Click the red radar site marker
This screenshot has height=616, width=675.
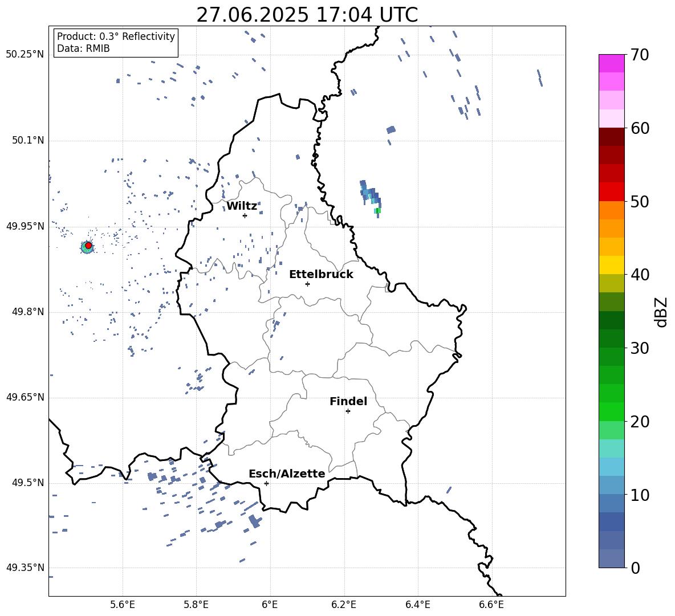coord(88,246)
